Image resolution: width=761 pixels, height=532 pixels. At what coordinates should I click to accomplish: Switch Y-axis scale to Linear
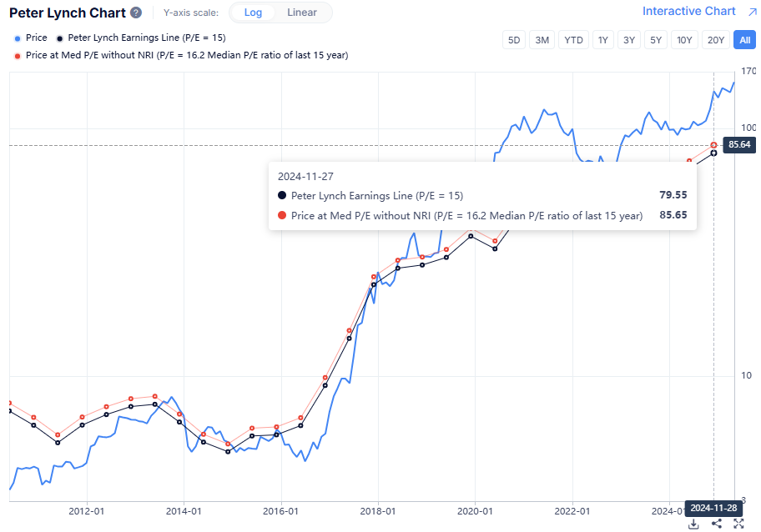pos(301,13)
